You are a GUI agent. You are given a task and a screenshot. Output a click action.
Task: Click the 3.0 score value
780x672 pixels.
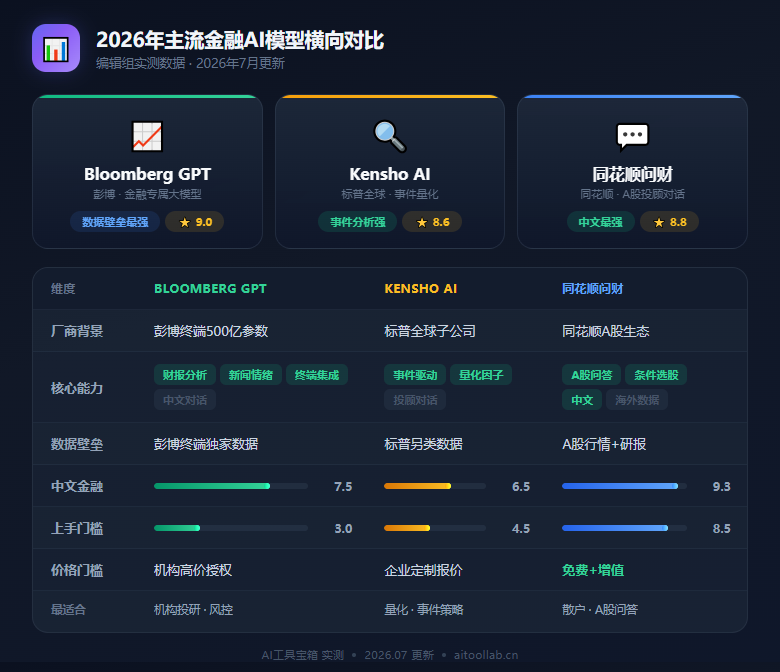click(x=343, y=528)
